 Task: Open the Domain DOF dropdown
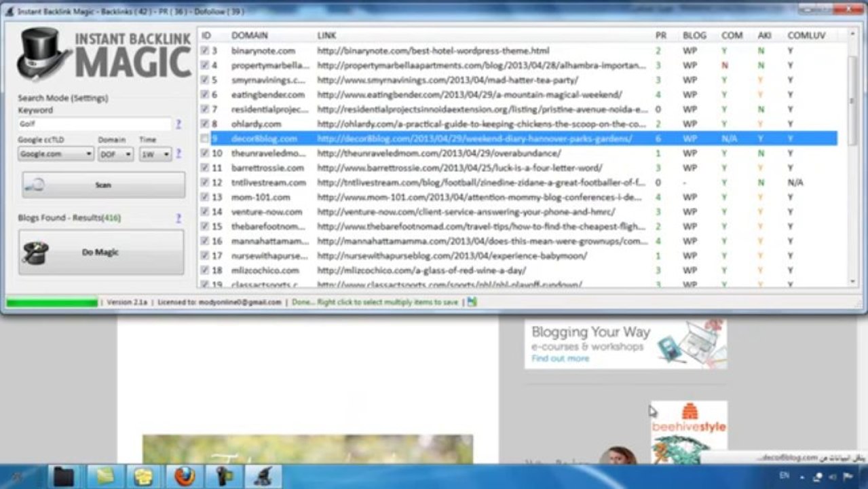115,154
